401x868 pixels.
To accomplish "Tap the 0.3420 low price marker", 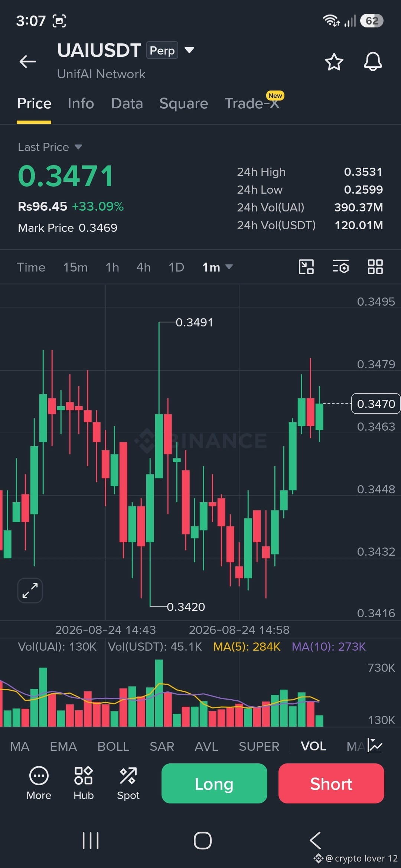I will (x=186, y=606).
